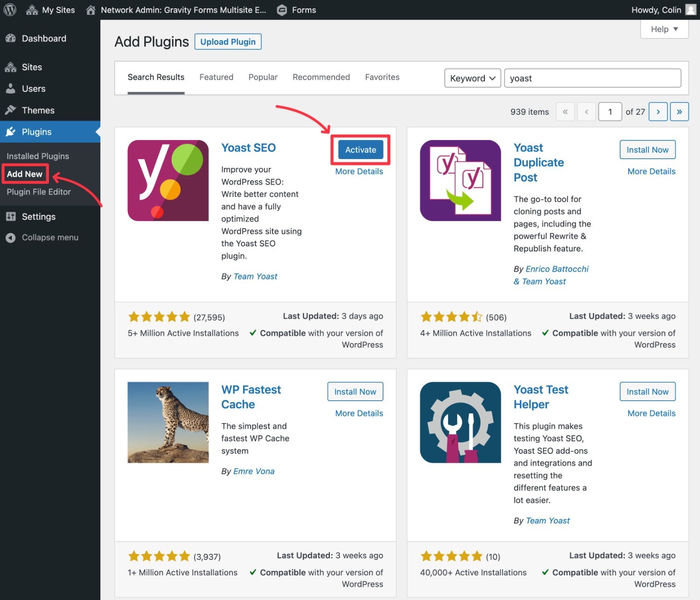
Task: Go to the first page of results
Action: coord(565,112)
